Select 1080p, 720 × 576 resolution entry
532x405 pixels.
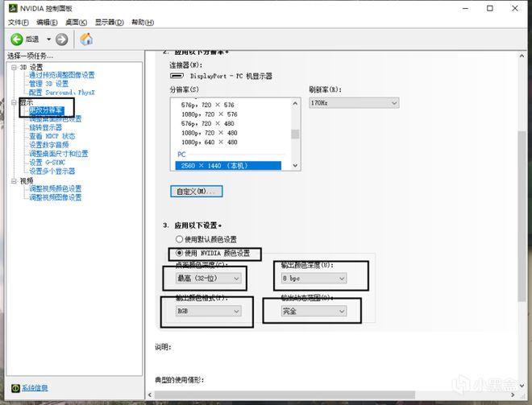pyautogui.click(x=209, y=115)
